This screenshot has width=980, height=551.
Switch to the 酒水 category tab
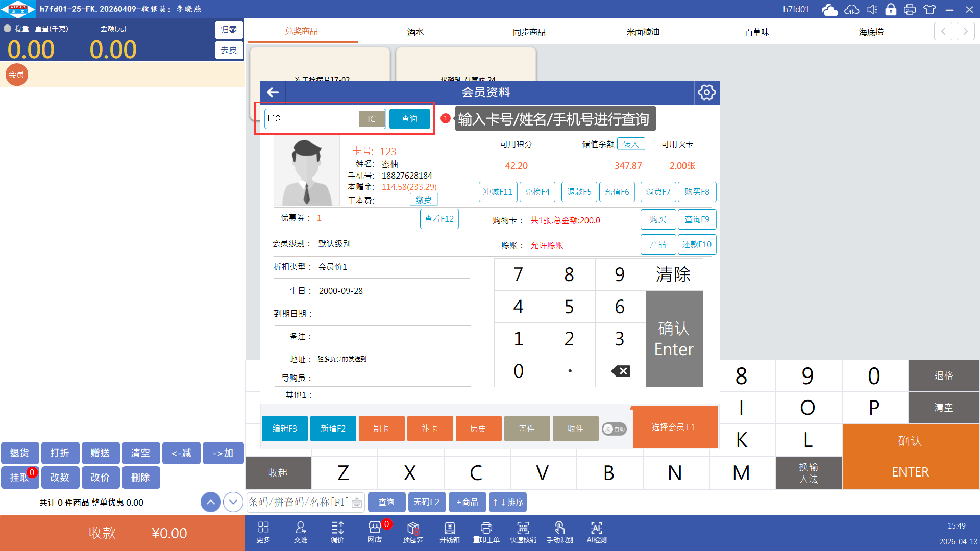coord(415,32)
